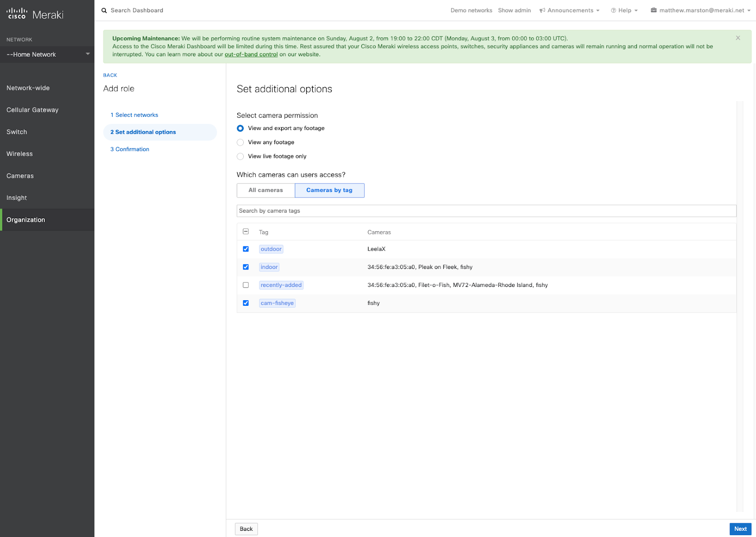
Task: Click the Search by camera tags field
Action: (x=486, y=211)
